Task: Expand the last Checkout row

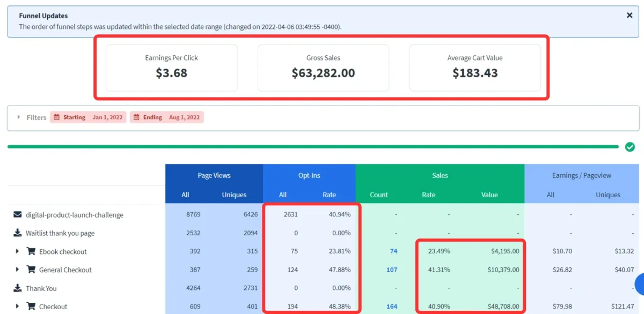Action: [17, 306]
